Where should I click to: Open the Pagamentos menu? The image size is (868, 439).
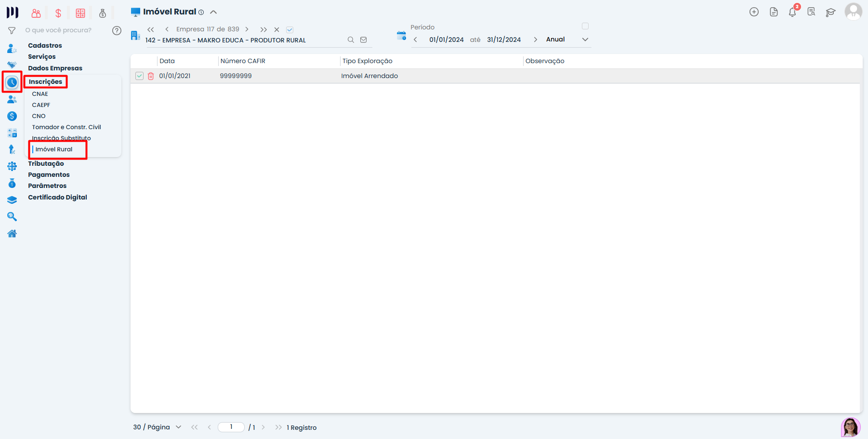(49, 175)
